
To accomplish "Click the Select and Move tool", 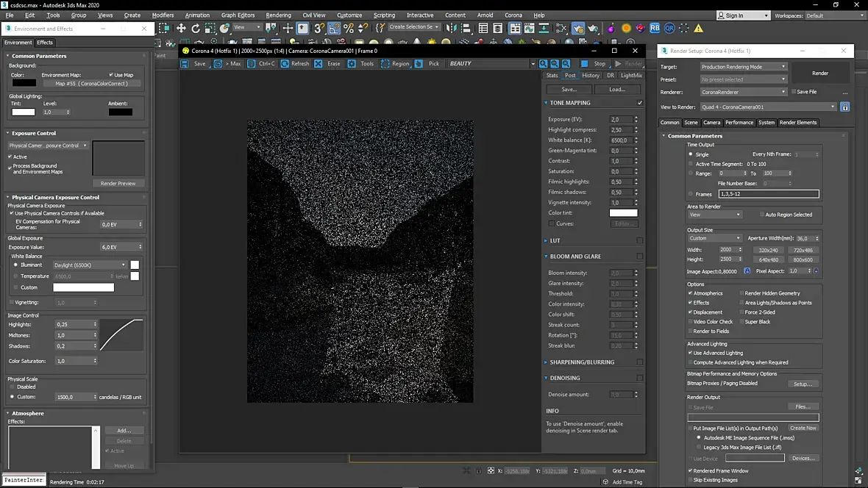I will 181,28.
